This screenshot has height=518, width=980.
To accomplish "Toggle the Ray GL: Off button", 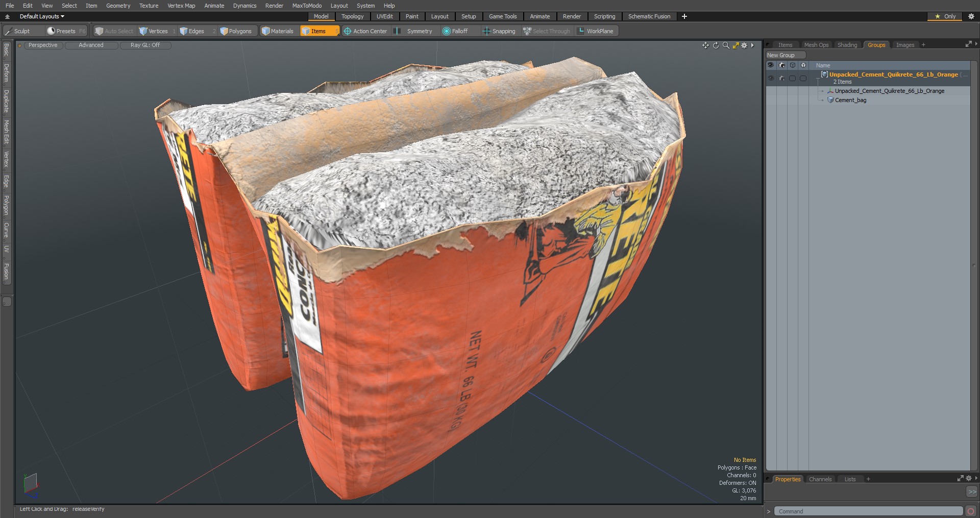I will point(145,45).
